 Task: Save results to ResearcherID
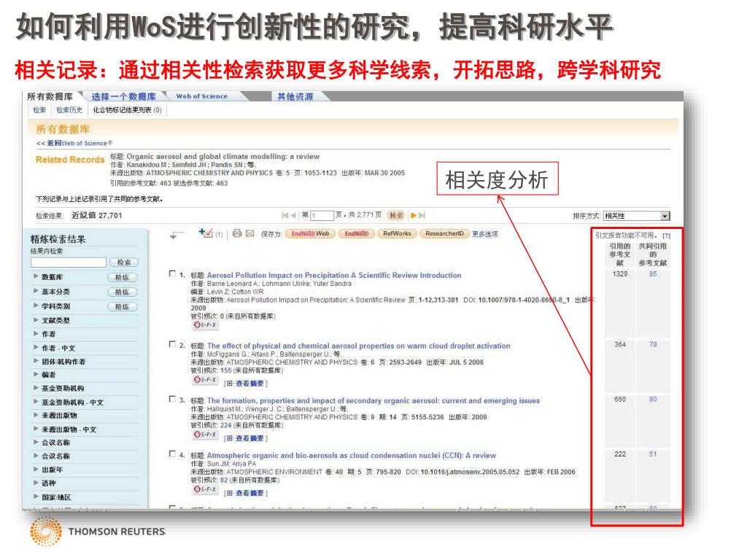click(x=444, y=234)
